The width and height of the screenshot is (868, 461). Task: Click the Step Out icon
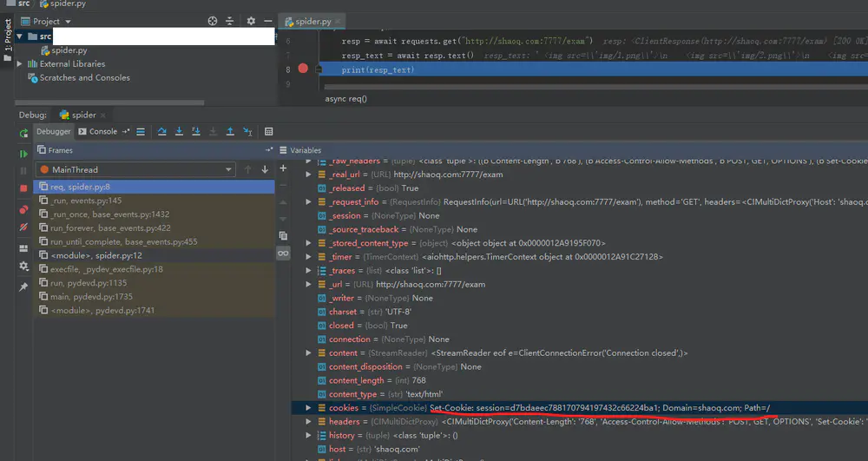pyautogui.click(x=230, y=132)
